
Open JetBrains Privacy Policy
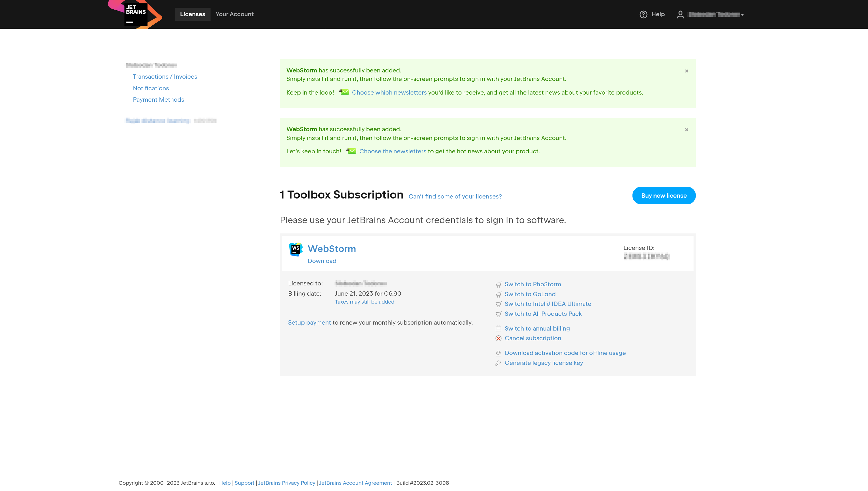coord(286,483)
